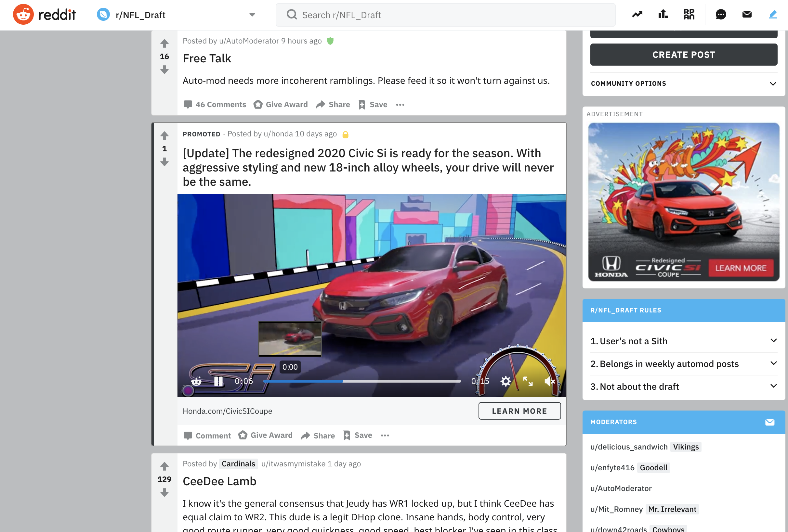Open 46 Comments on Free Talk

tap(215, 105)
